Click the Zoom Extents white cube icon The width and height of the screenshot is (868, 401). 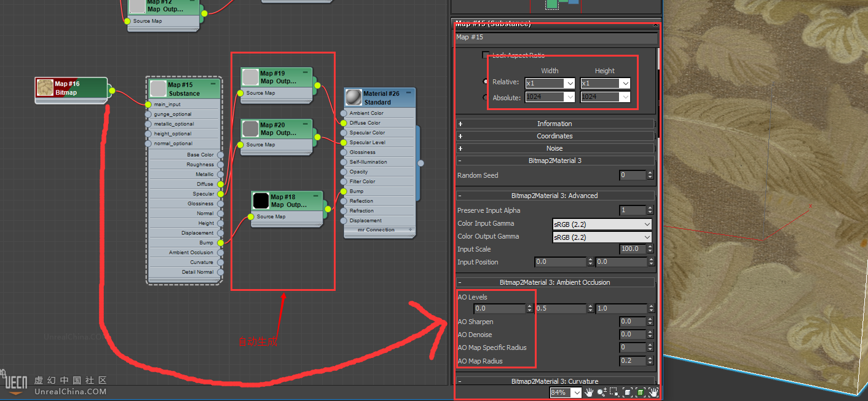627,392
